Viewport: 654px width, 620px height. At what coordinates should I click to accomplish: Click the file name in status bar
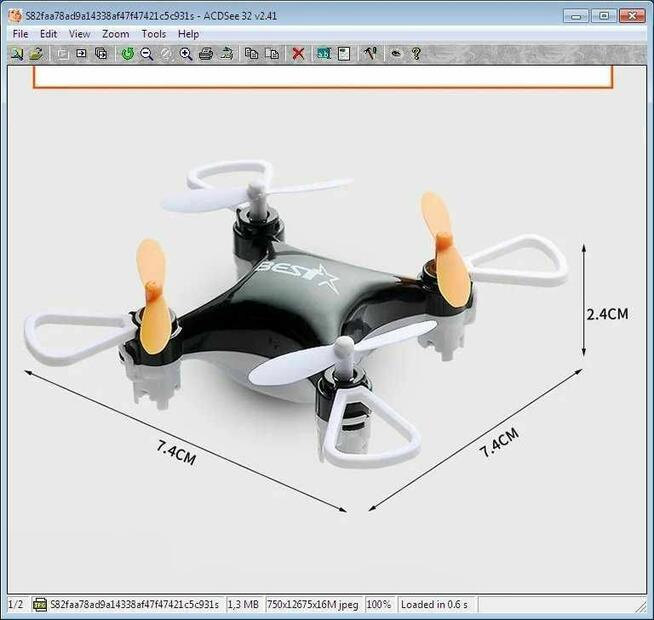[134, 605]
